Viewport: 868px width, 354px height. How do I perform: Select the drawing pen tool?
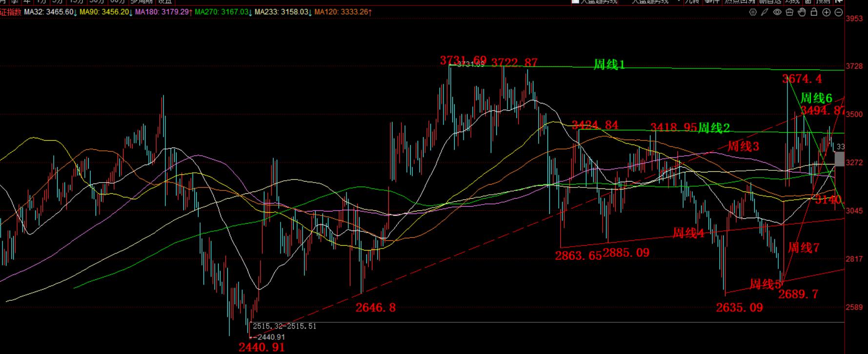[x=765, y=12]
